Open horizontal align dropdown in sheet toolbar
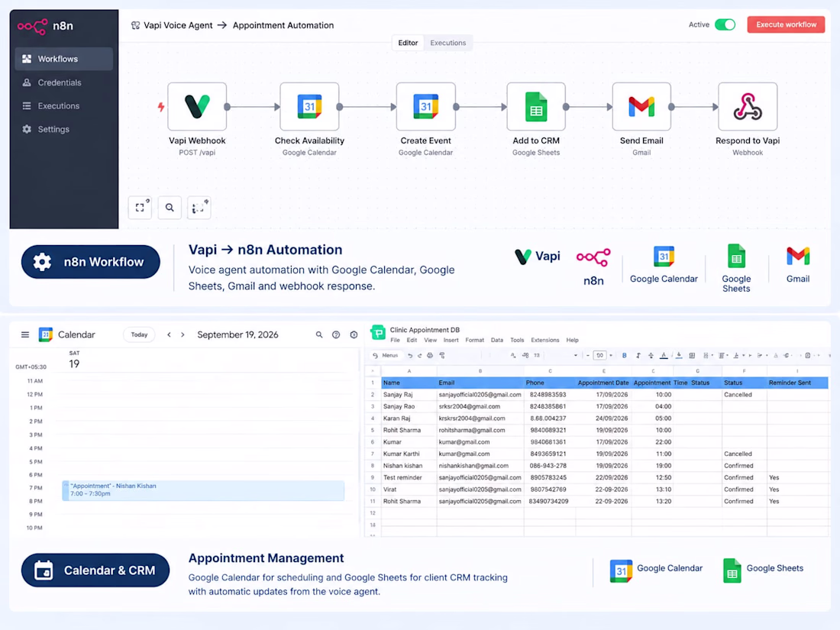 coord(723,356)
